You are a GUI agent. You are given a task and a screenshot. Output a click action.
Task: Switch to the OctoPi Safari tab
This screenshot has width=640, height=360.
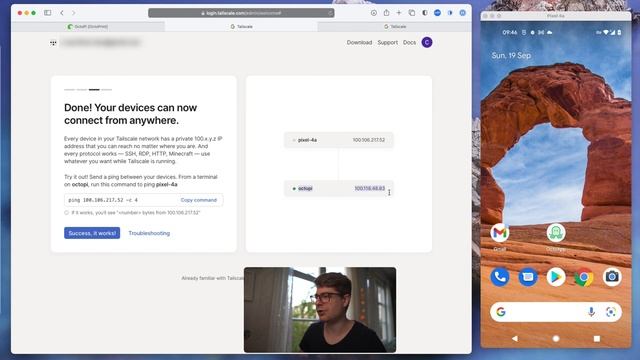pyautogui.click(x=88, y=27)
